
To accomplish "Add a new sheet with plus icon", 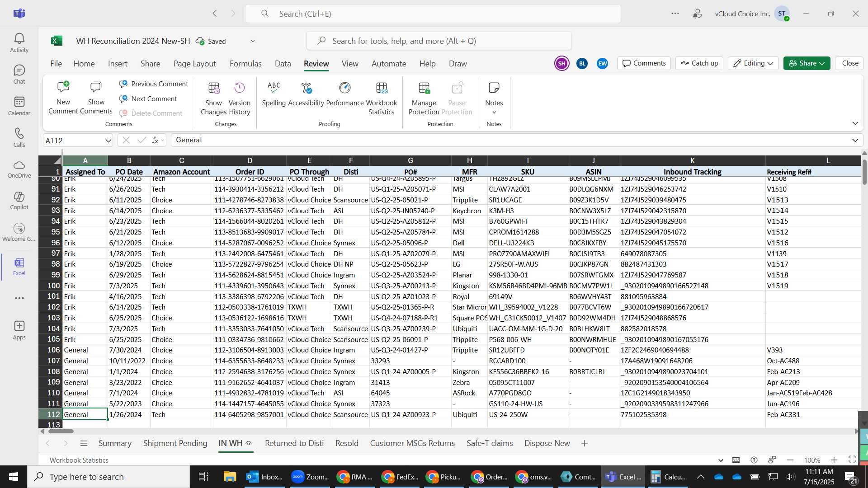I will (585, 443).
